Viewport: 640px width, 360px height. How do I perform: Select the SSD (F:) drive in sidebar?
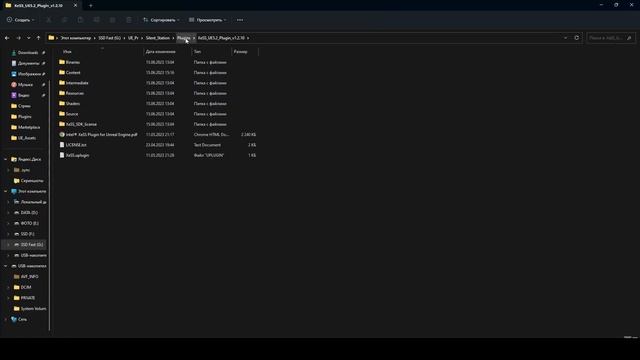(x=27, y=234)
